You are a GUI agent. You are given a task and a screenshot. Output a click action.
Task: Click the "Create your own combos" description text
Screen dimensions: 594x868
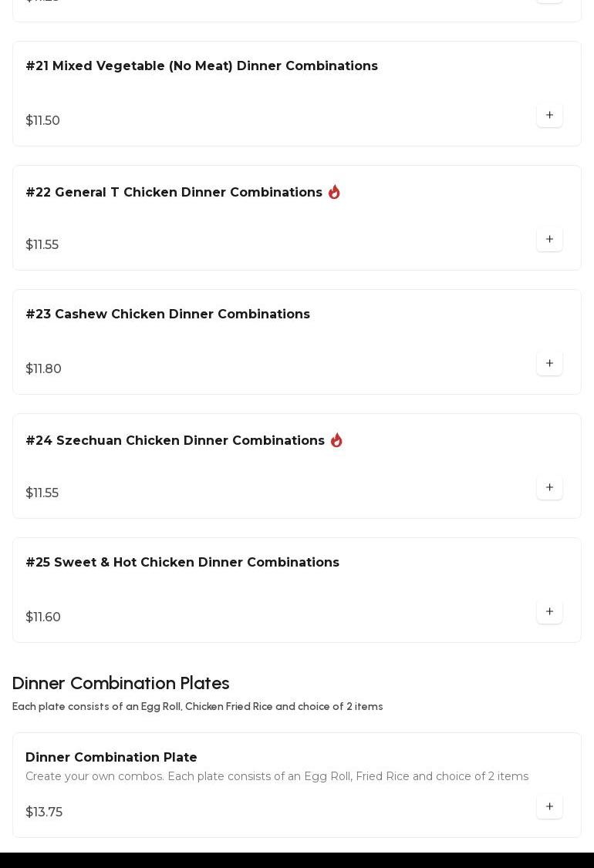click(276, 776)
